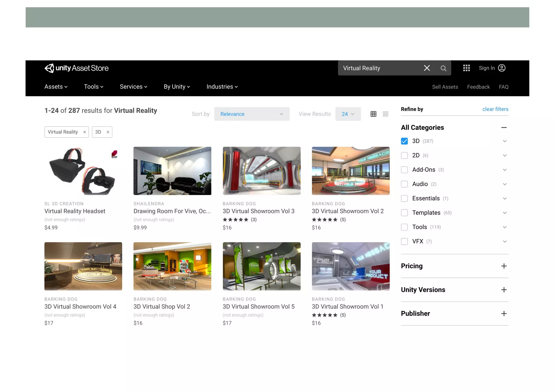This screenshot has width=555, height=392.
Task: Expand the Pricing filter section
Action: 504,266
